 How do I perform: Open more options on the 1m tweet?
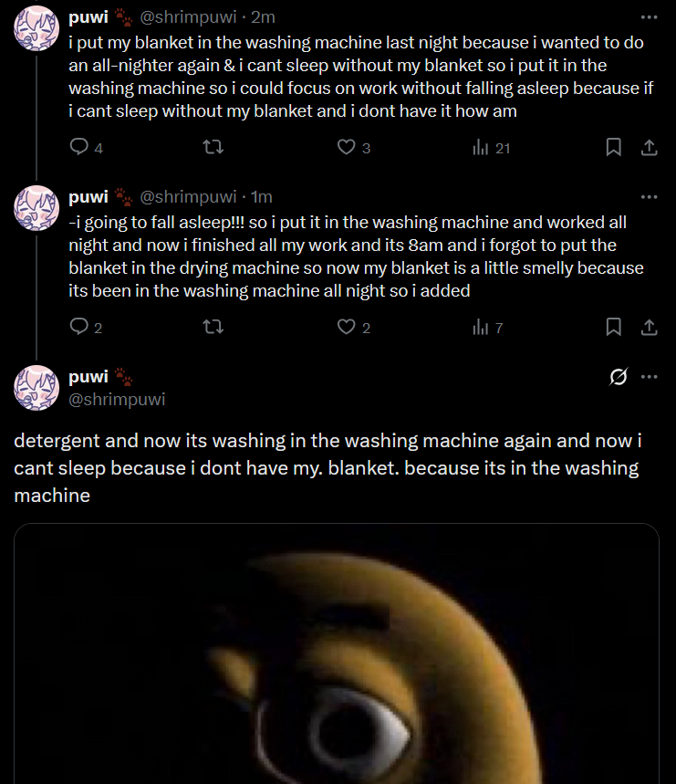[x=649, y=197]
